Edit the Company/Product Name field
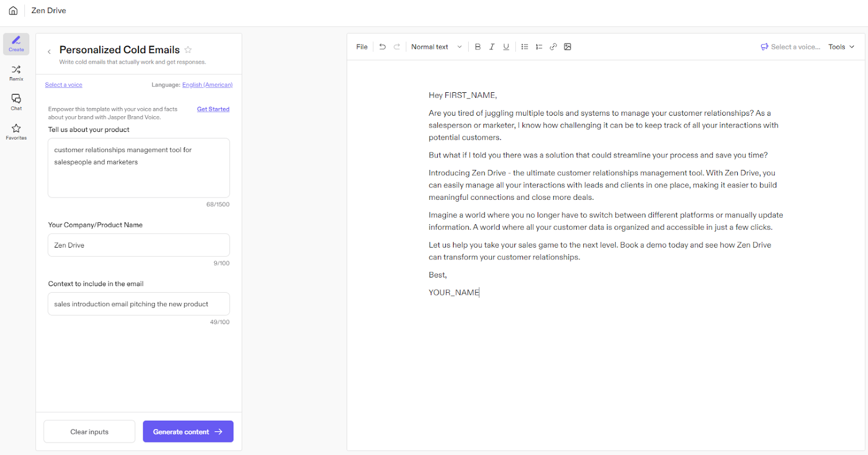This screenshot has width=868, height=455. tap(139, 245)
